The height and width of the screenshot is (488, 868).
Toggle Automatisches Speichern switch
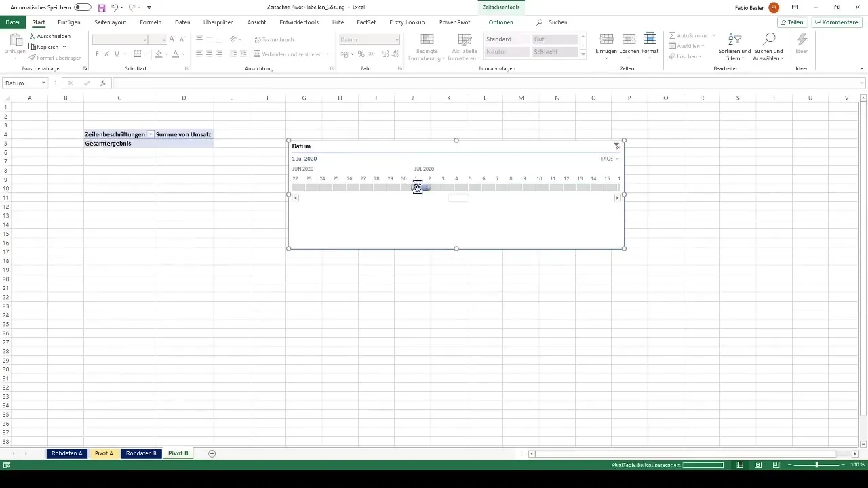83,7
